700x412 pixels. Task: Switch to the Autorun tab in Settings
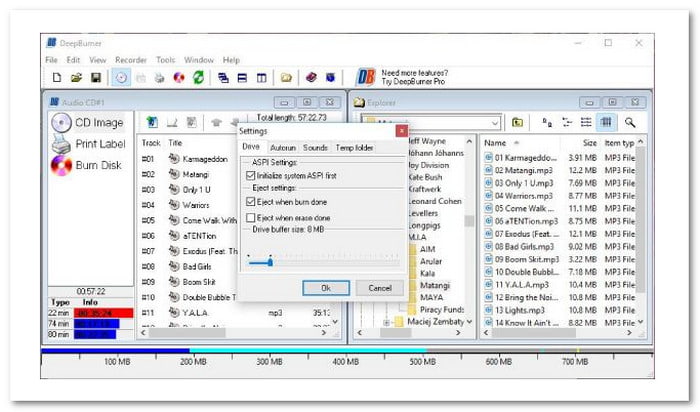(283, 148)
